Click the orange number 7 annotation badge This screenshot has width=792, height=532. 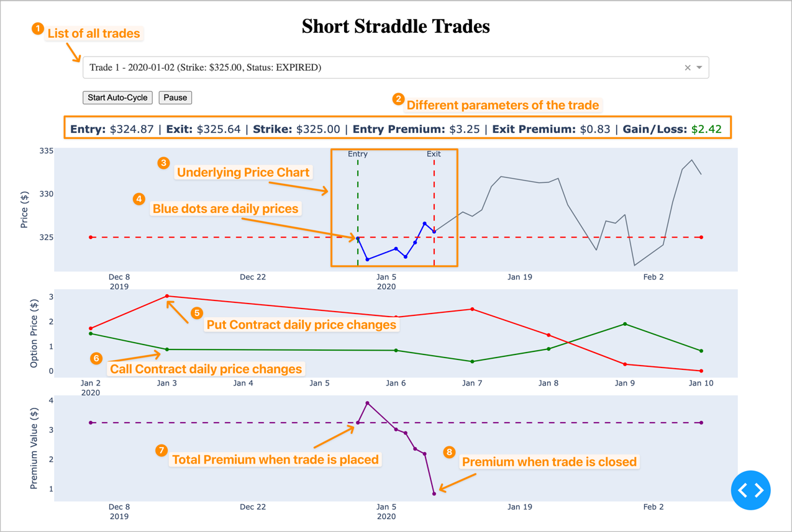(162, 451)
